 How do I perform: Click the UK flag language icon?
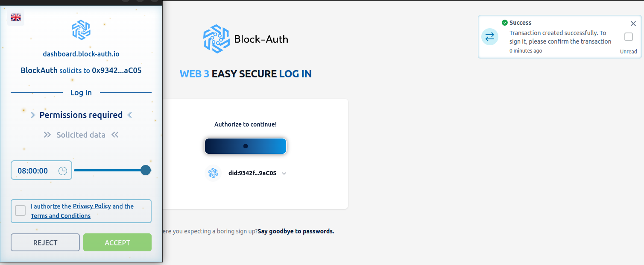[x=16, y=17]
